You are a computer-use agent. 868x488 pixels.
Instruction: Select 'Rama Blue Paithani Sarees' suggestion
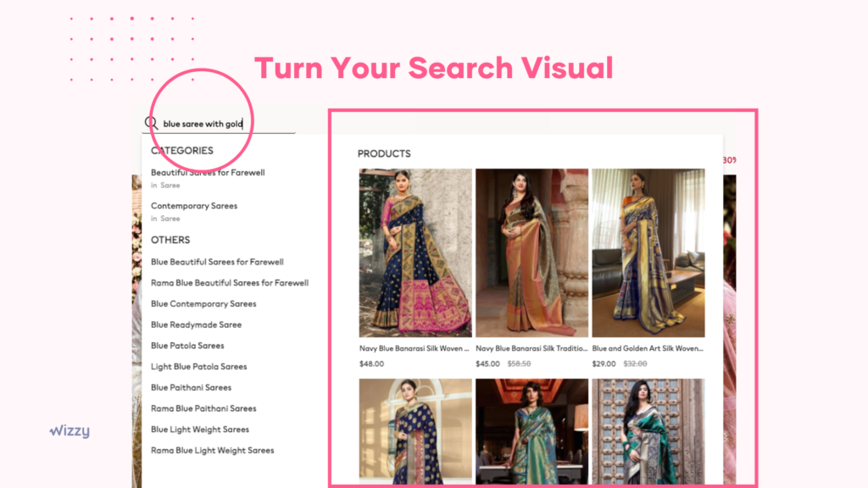(x=203, y=409)
